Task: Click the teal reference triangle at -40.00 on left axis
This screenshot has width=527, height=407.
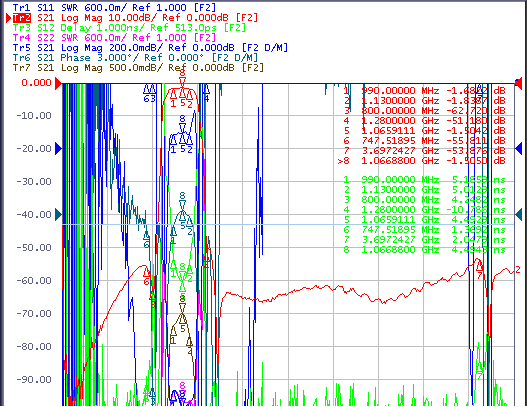Action: [59, 214]
